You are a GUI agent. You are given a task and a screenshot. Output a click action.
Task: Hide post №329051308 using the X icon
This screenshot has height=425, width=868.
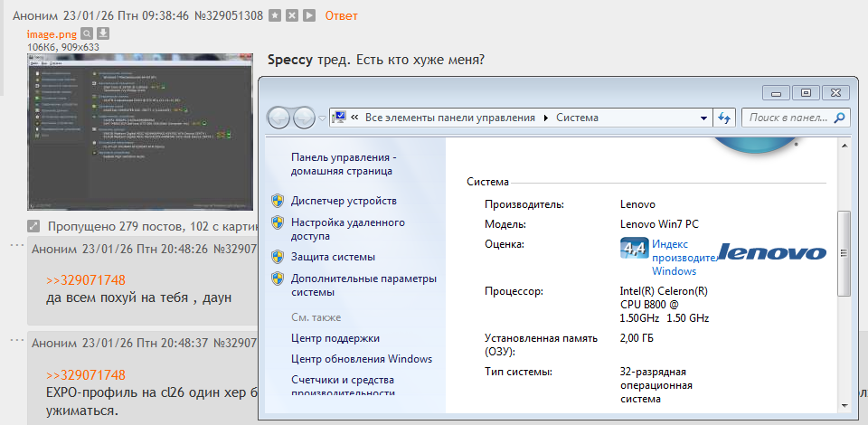[x=292, y=15]
